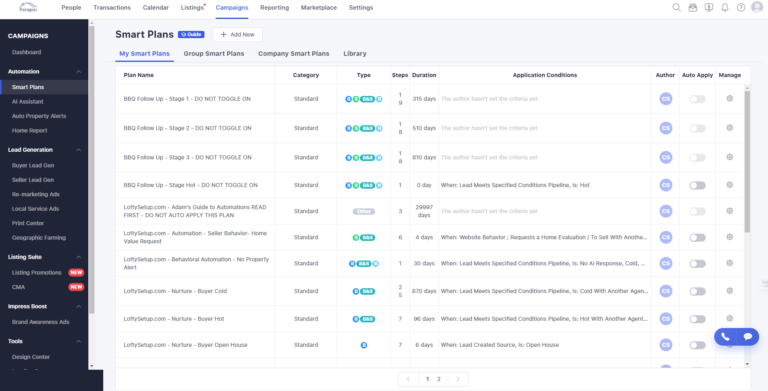Click the Add New button
This screenshot has width=768, height=391.
click(238, 34)
